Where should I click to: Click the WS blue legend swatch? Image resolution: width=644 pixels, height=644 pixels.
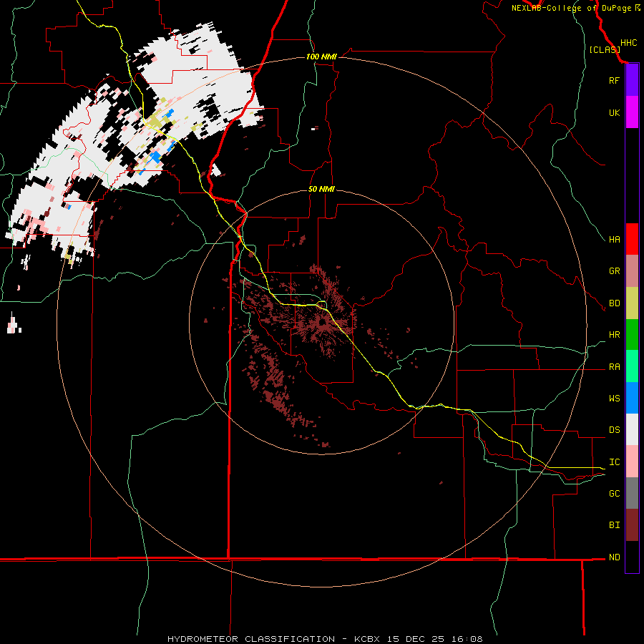tap(632, 398)
